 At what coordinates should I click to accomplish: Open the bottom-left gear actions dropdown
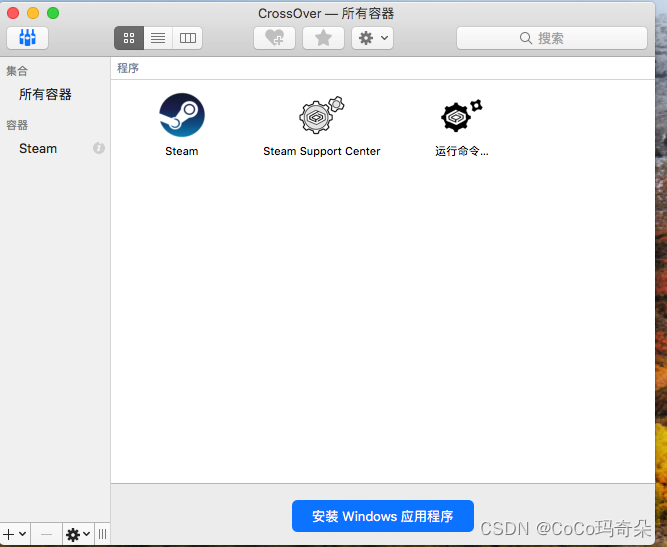pyautogui.click(x=78, y=534)
